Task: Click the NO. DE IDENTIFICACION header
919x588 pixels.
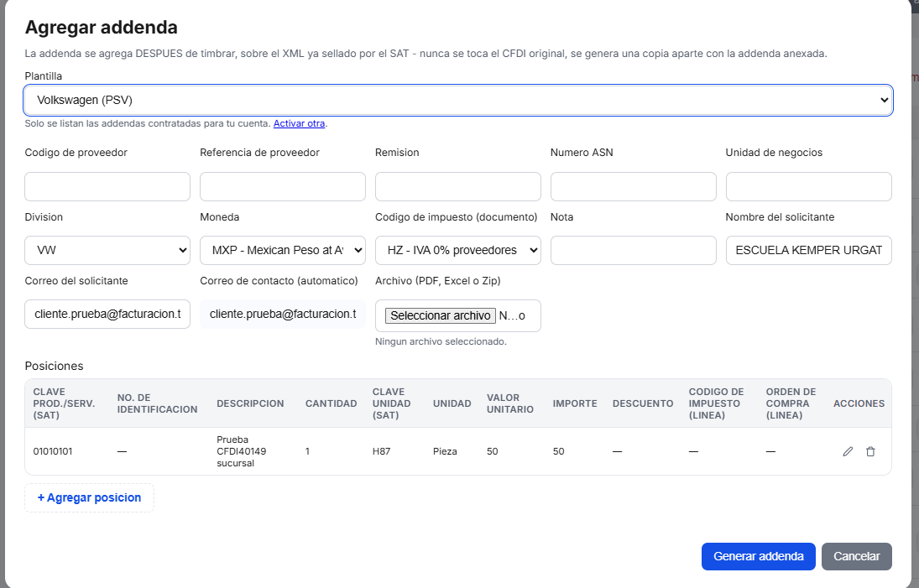Action: [x=157, y=403]
